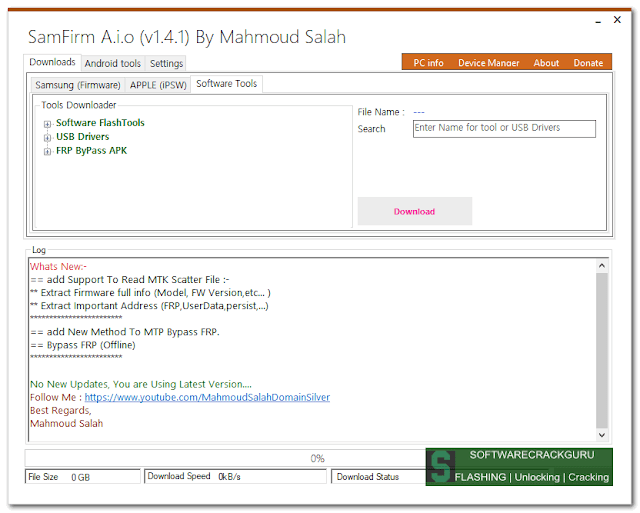The height and width of the screenshot is (513, 640).
Task: Click 'add Support To Read MTK Scatter File' line
Action: (x=130, y=280)
